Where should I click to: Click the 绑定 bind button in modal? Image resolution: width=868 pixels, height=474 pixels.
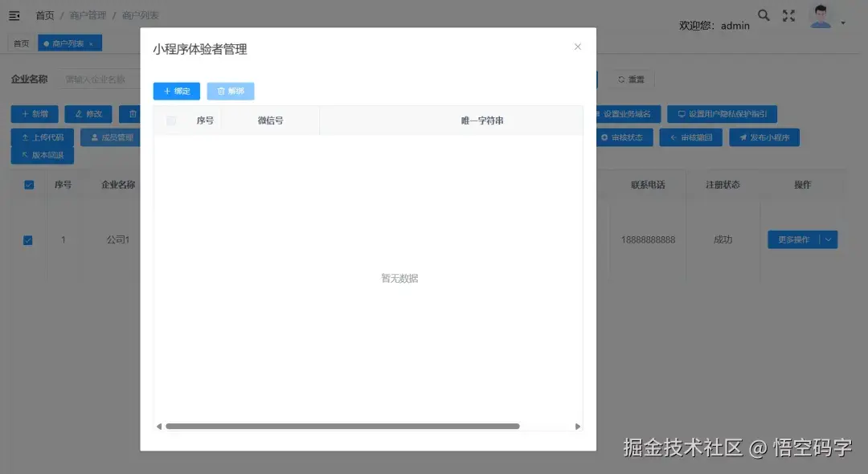(x=176, y=91)
